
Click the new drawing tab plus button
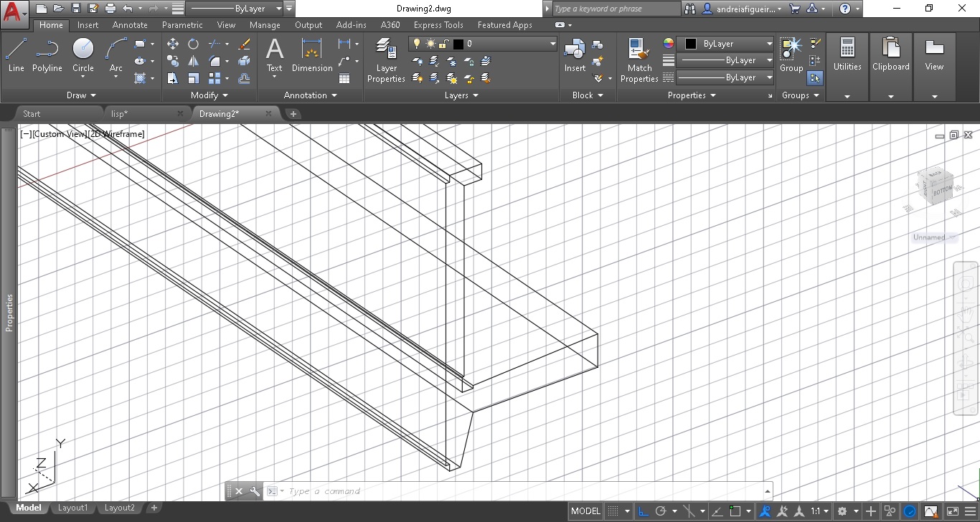(x=293, y=113)
